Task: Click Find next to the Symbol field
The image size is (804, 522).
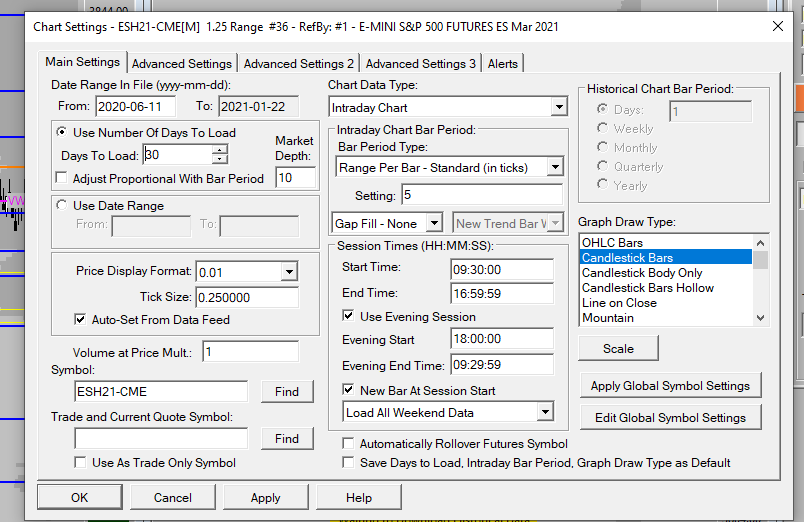Action: tap(287, 392)
